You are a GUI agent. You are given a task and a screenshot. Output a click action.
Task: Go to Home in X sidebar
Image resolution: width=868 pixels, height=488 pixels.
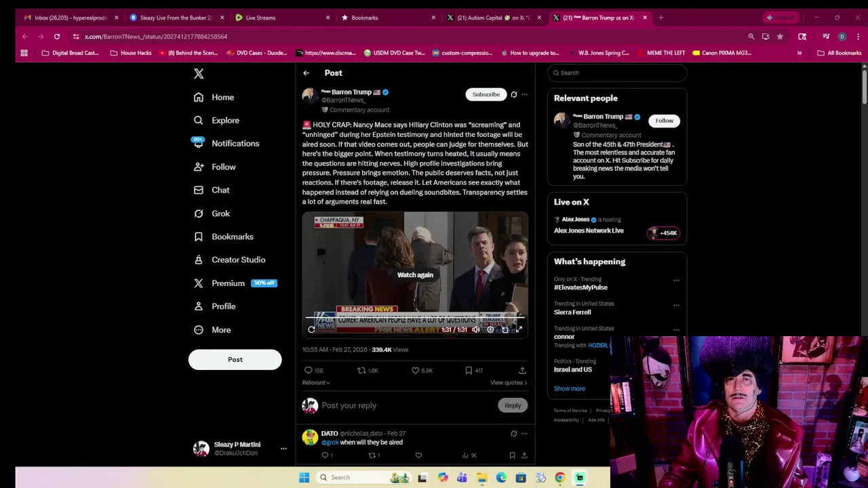click(x=214, y=98)
